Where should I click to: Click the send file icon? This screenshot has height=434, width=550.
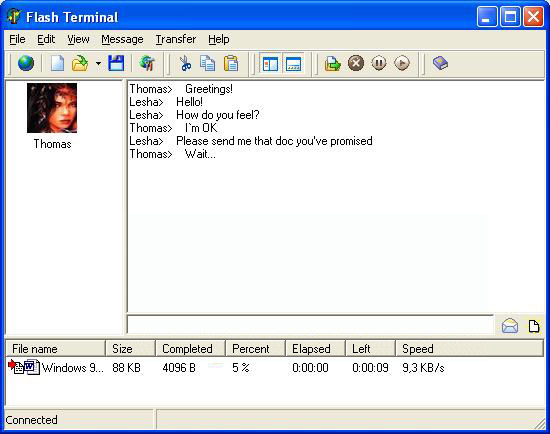coord(333,64)
